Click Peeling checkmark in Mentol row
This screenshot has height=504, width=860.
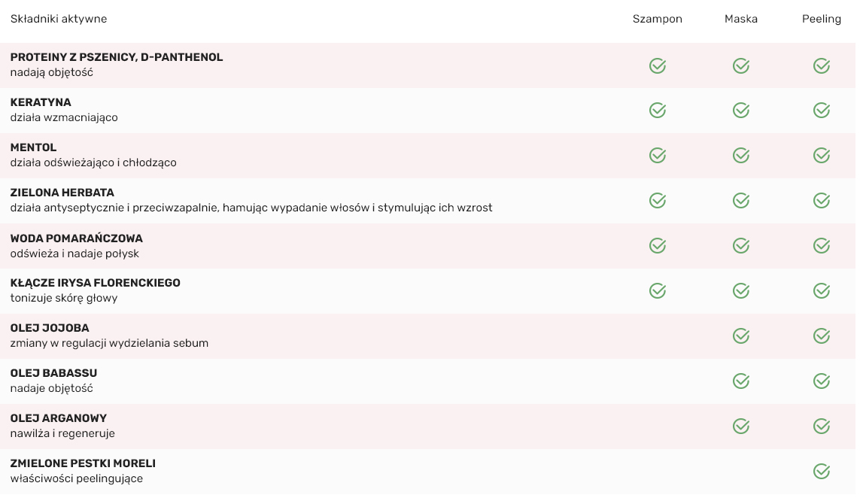[x=822, y=156]
